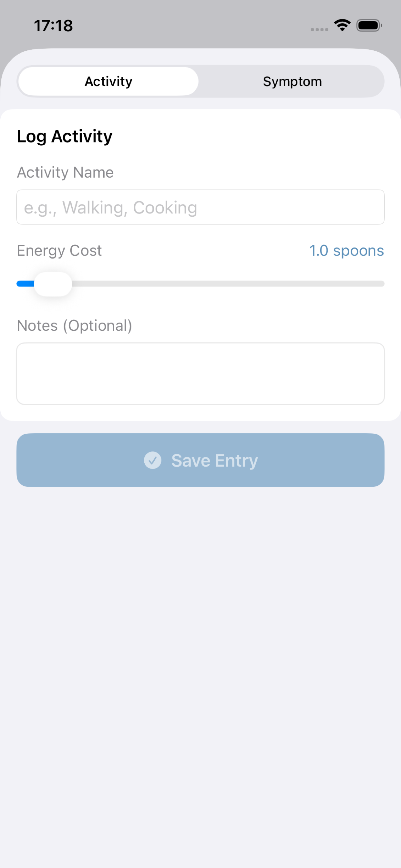
Task: Focus the Activity Name text field
Action: [x=200, y=207]
